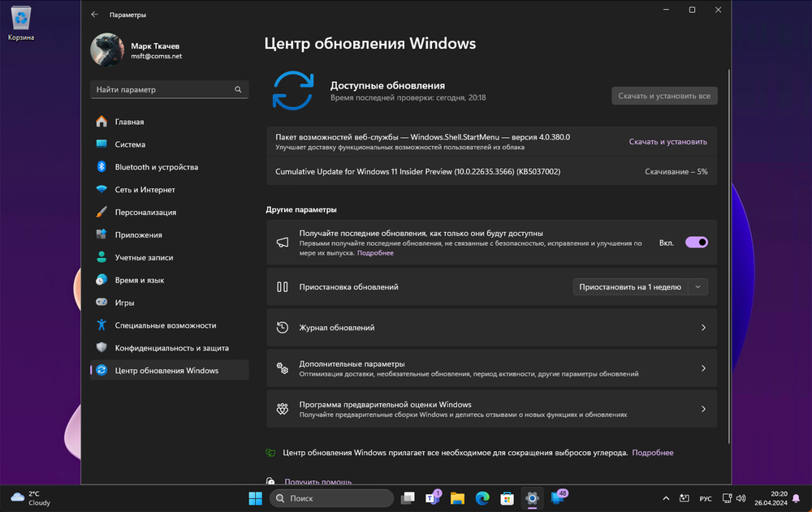The height and width of the screenshot is (512, 812).
Task: Click Скачать и установить все button
Action: 664,96
